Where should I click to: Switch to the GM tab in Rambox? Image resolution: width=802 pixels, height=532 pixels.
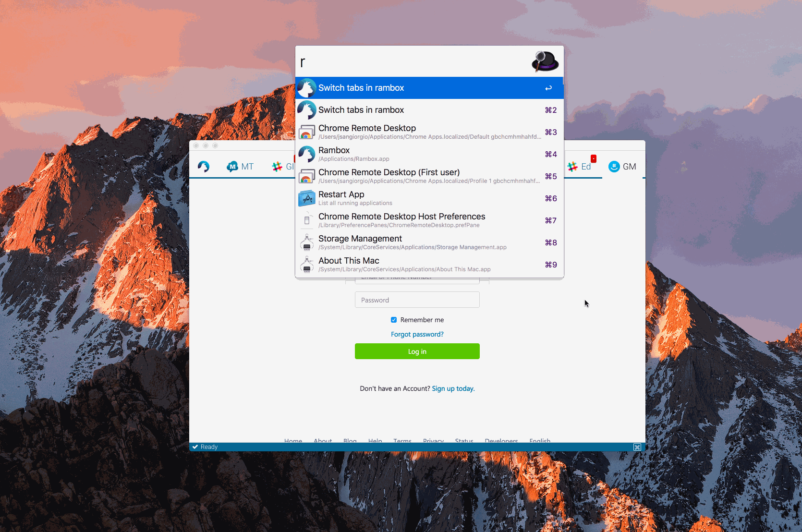[x=622, y=167]
